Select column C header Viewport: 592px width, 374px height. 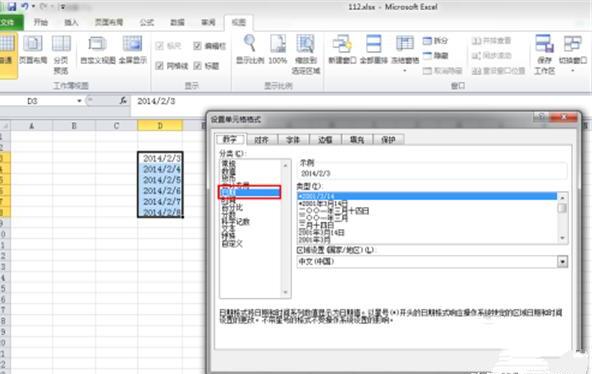pyautogui.click(x=116, y=126)
